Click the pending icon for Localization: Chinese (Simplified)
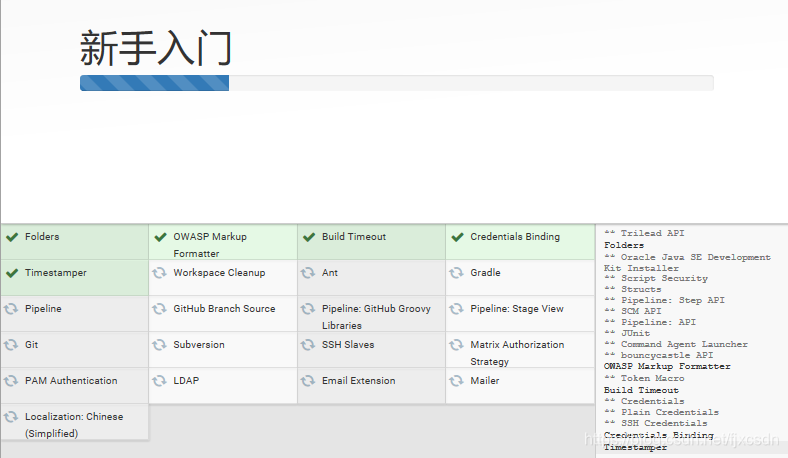Image resolution: width=788 pixels, height=458 pixels. tap(11, 417)
